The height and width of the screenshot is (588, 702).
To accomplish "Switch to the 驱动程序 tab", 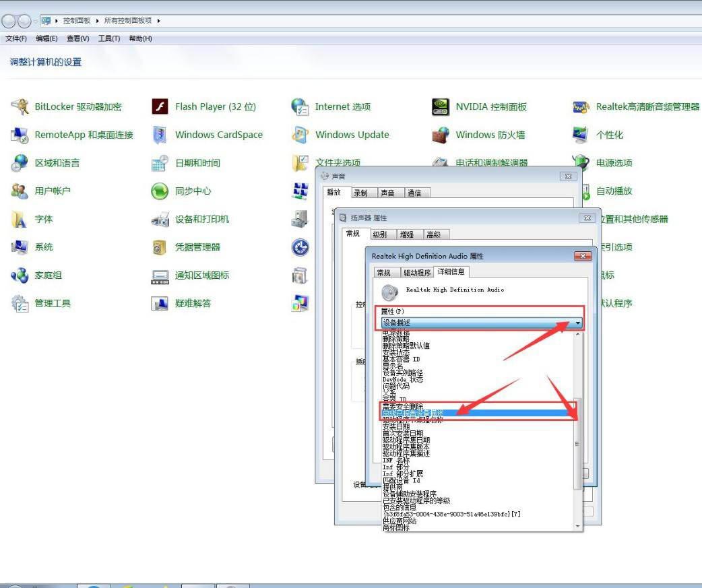I will [417, 272].
